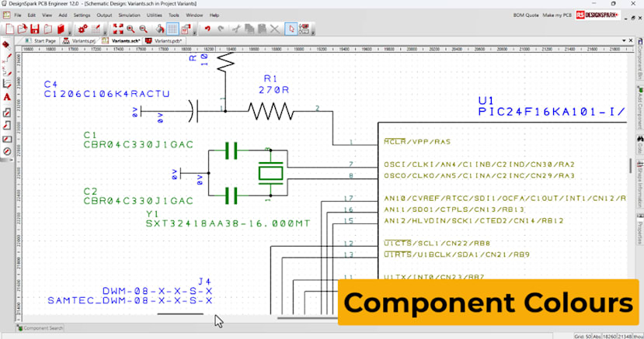644x339 pixels.
Task: Open the Colours paint bucket icon
Action: tap(160, 29)
